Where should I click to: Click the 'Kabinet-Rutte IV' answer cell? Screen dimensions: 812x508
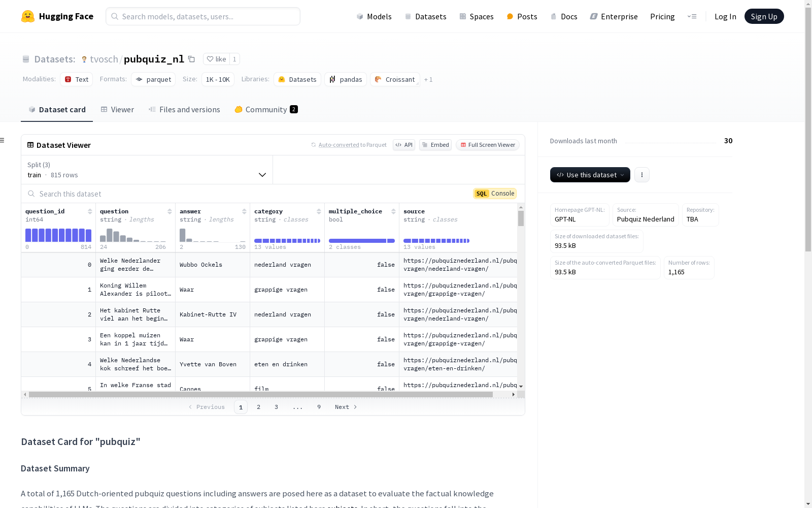(213, 314)
